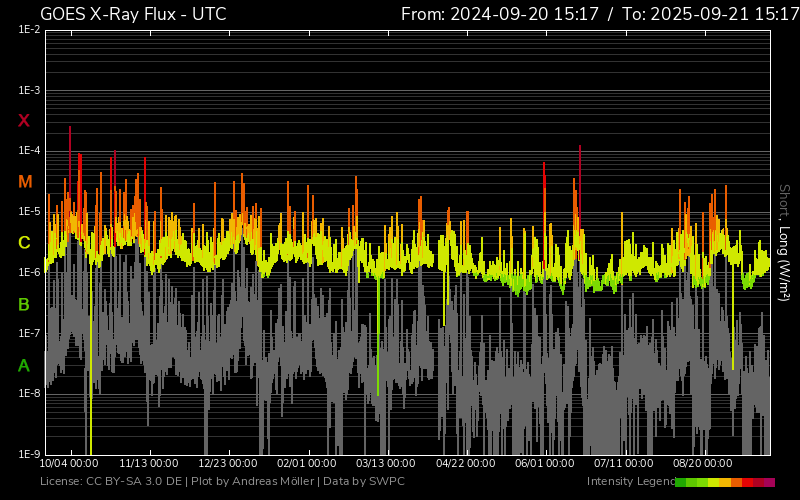This screenshot has height=500, width=800.
Task: Select the yellow C flare class label
Action: [24, 243]
